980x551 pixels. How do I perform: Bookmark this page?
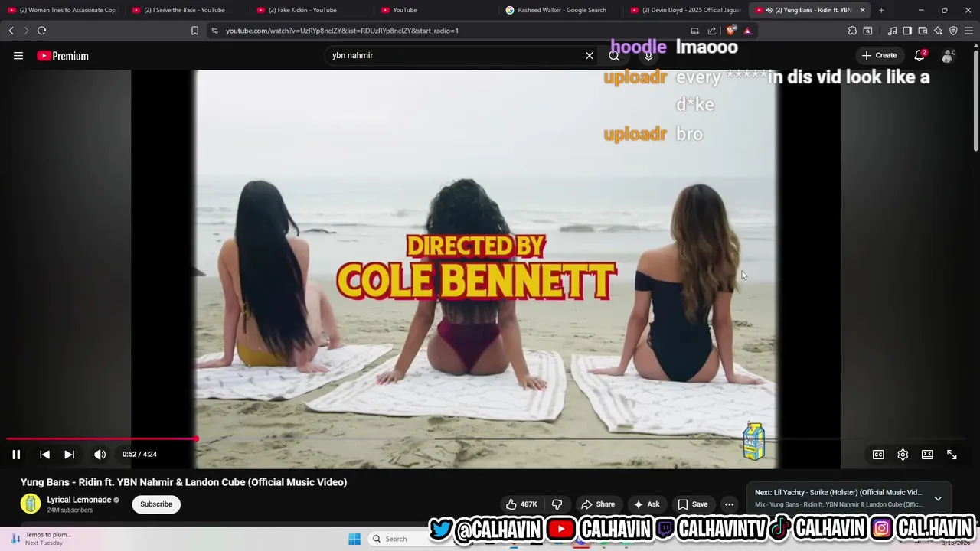194,31
